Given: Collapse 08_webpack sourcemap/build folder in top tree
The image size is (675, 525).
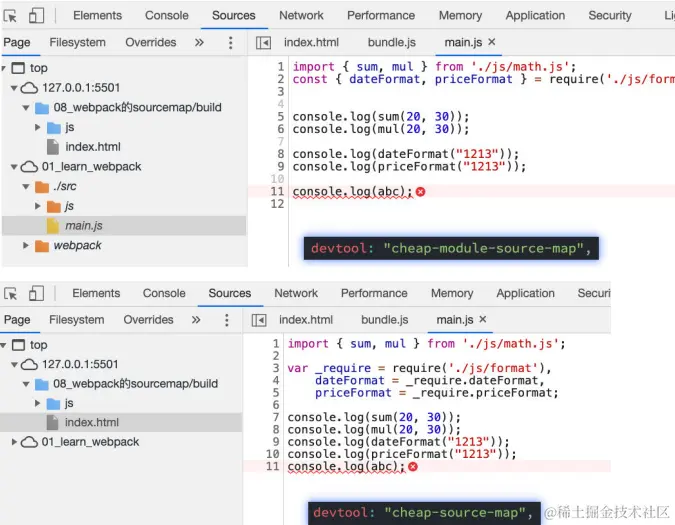Looking at the screenshot, I should point(26,108).
